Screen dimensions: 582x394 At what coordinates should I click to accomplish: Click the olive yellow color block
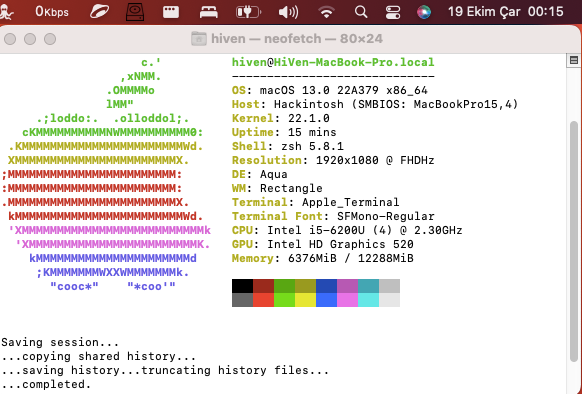coord(305,286)
